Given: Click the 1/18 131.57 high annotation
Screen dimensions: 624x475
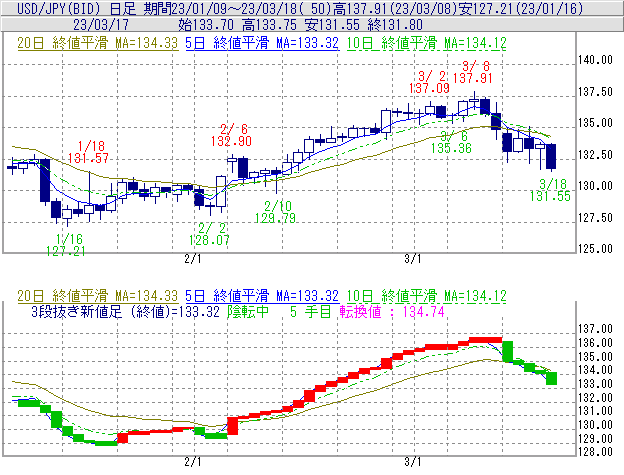Looking at the screenshot, I should coord(88,152).
